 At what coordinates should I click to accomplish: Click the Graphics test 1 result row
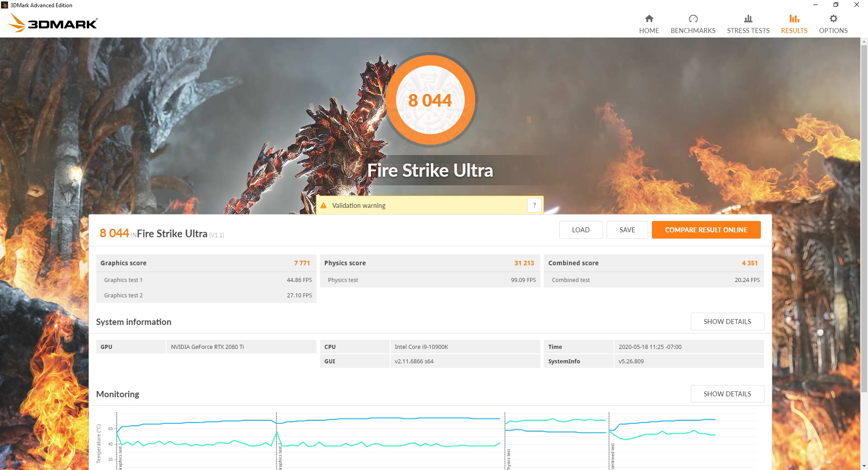[x=206, y=280]
